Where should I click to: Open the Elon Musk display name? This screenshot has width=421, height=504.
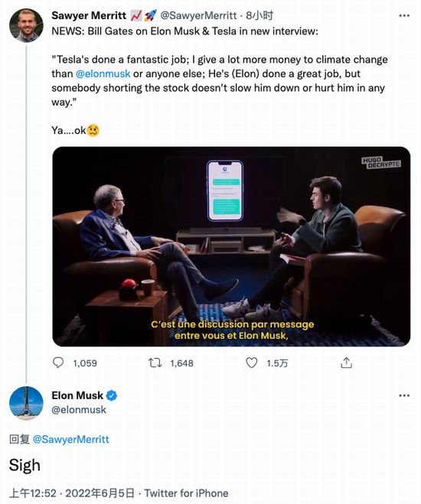click(x=77, y=395)
